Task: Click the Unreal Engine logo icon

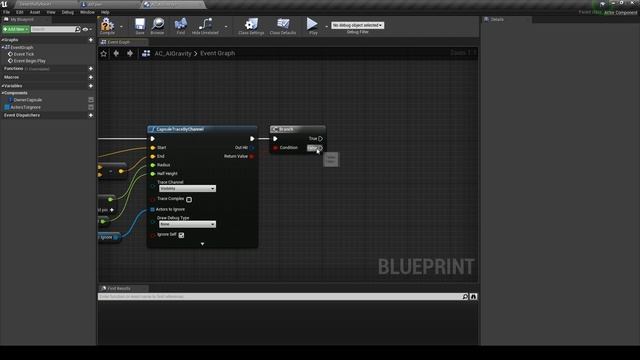Action: pyautogui.click(x=4, y=4)
